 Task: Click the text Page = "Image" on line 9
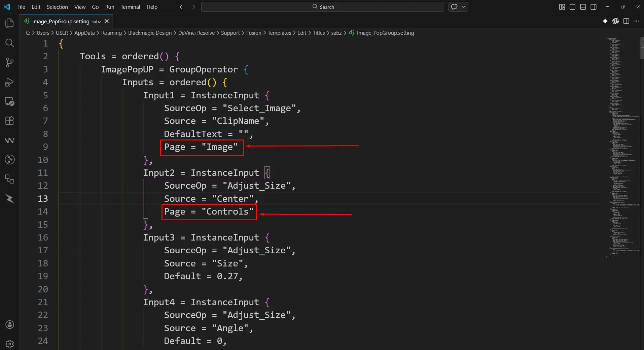pos(201,147)
